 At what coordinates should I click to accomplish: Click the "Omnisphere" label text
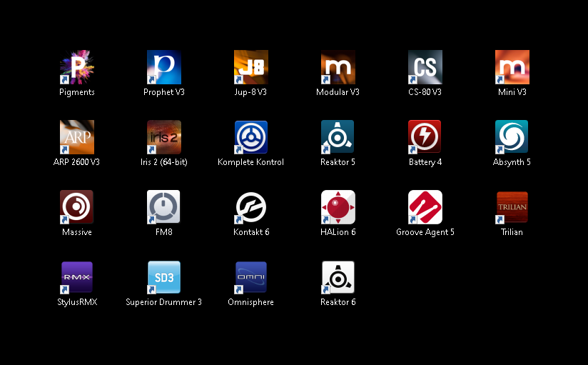point(251,302)
